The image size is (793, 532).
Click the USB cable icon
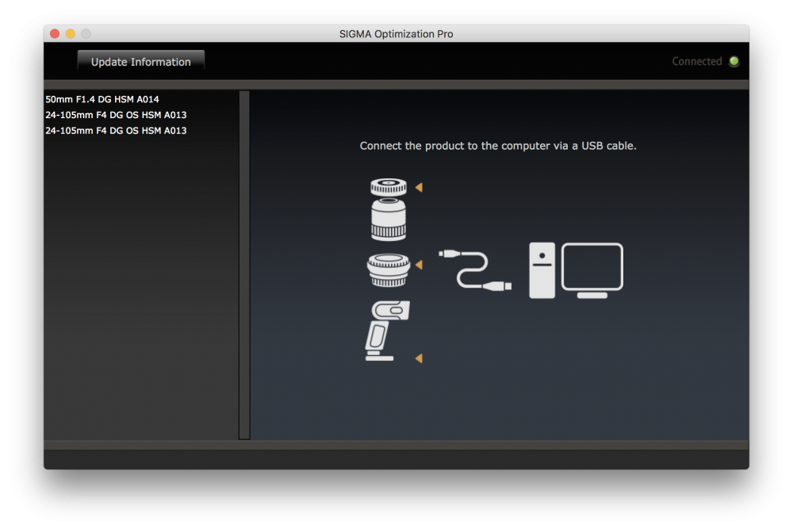(475, 270)
